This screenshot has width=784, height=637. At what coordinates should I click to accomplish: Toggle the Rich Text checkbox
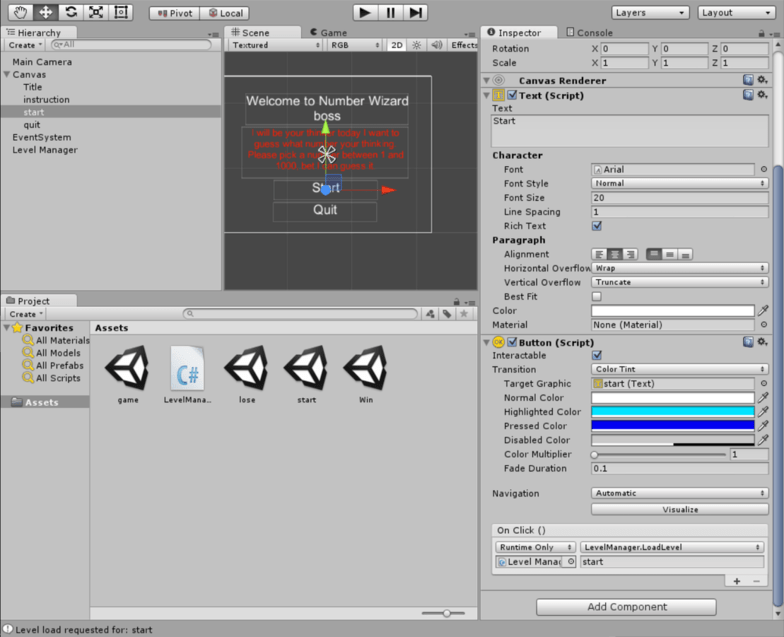pyautogui.click(x=597, y=226)
